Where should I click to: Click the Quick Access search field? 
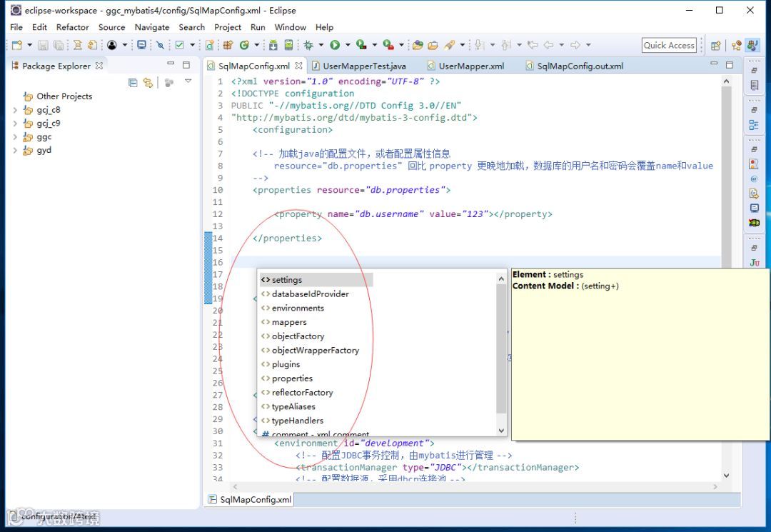click(669, 45)
